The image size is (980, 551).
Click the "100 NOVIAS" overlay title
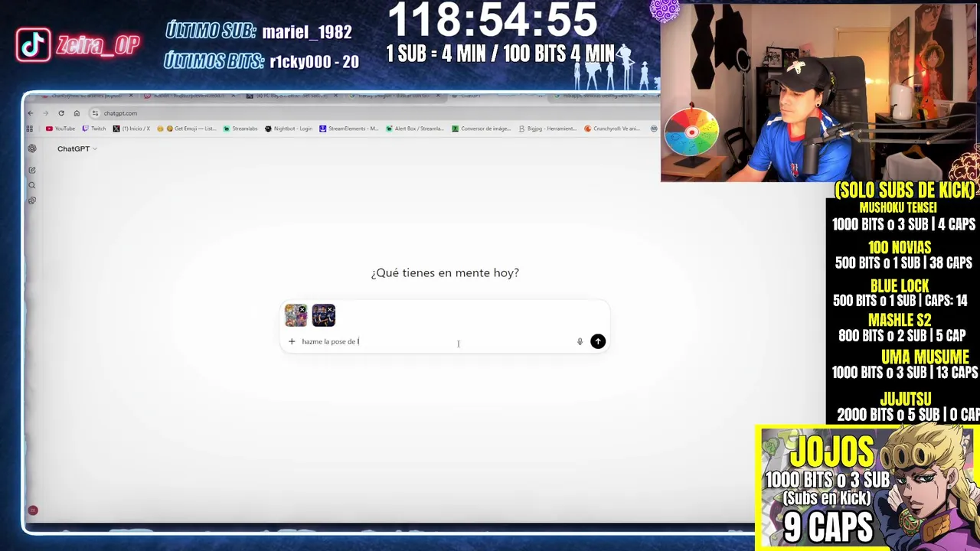900,247
